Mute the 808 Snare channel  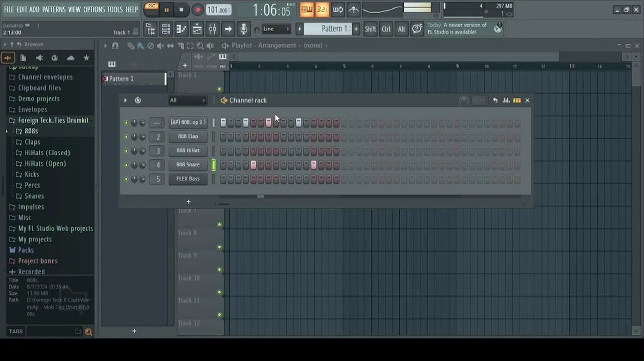click(126, 165)
